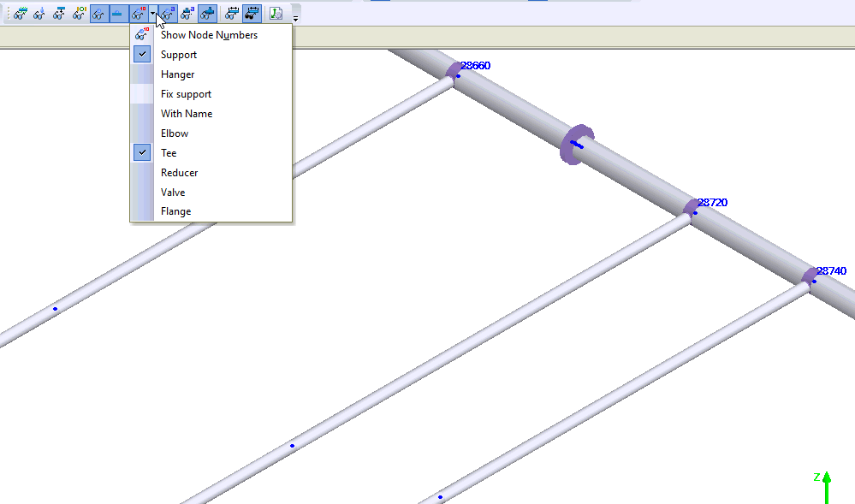This screenshot has height=504, width=855.
Task: Toggle the flat blue support display icon
Action: pos(118,14)
